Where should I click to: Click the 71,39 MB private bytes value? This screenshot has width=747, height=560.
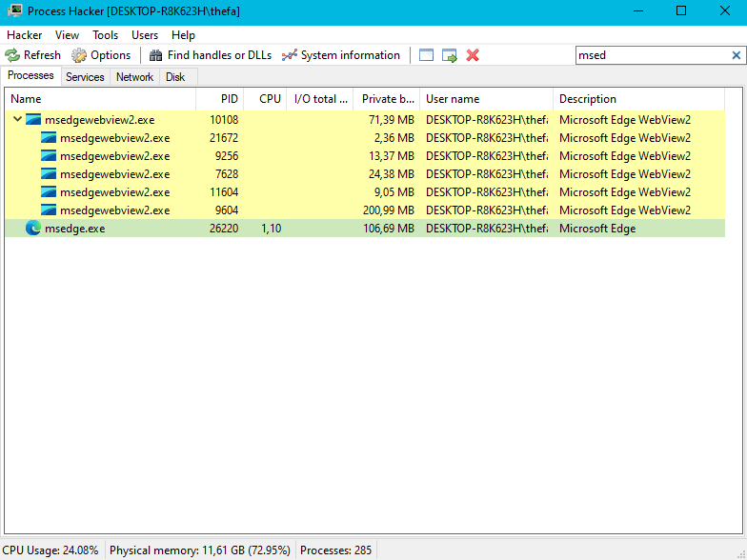click(391, 120)
